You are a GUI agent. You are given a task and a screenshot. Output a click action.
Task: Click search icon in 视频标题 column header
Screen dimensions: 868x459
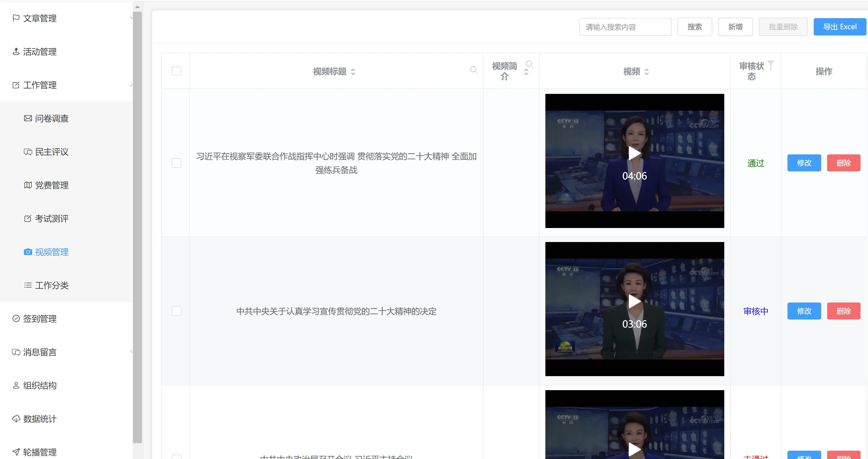(x=474, y=70)
